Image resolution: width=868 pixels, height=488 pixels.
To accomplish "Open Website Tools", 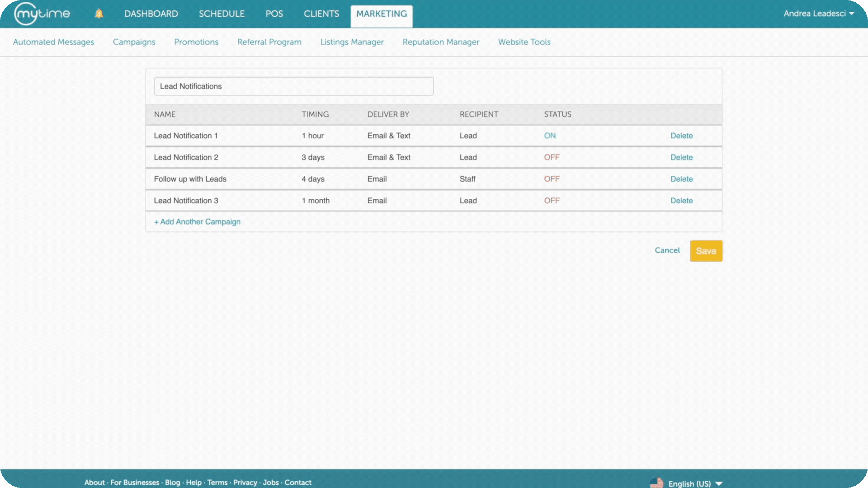I will pyautogui.click(x=524, y=42).
